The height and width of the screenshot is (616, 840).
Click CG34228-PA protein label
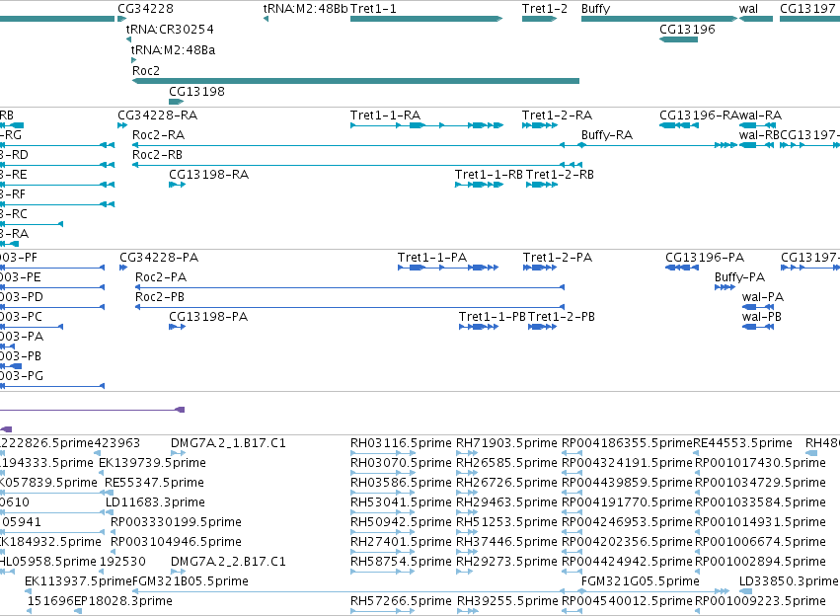pos(159,258)
